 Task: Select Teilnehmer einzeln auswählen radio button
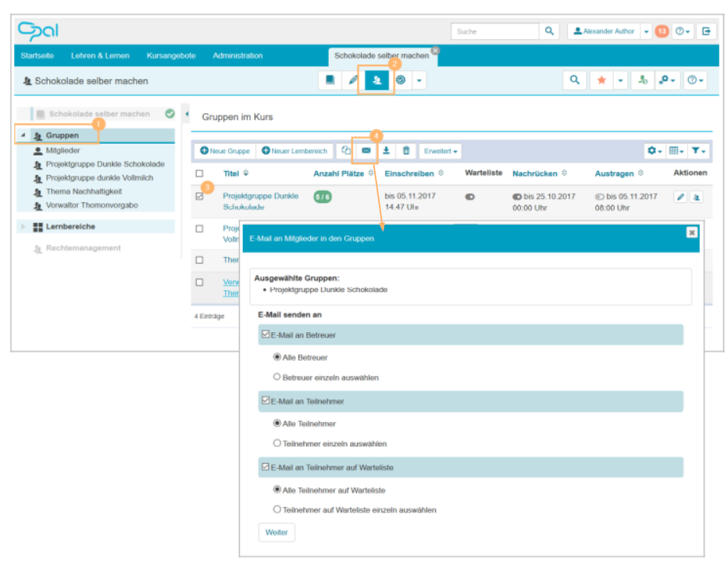tap(277, 443)
